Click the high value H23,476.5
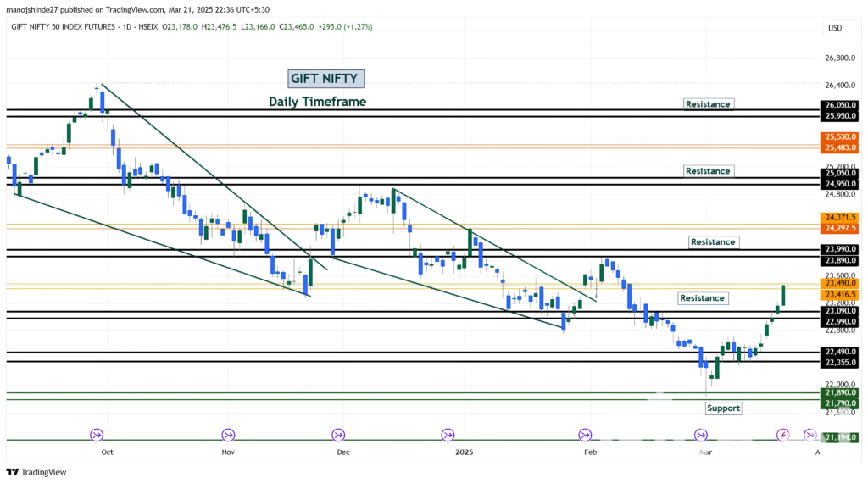This screenshot has width=868, height=483. 220,26
